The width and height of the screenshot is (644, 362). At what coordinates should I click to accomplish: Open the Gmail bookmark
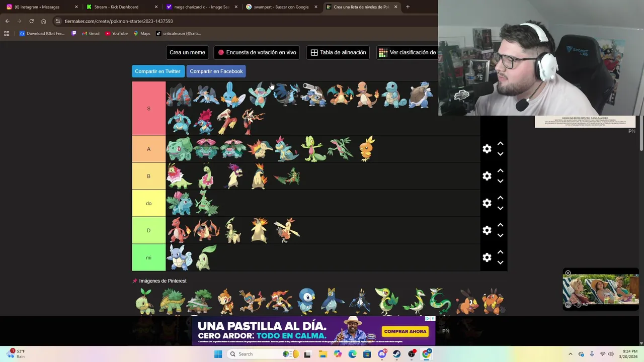tap(90, 34)
